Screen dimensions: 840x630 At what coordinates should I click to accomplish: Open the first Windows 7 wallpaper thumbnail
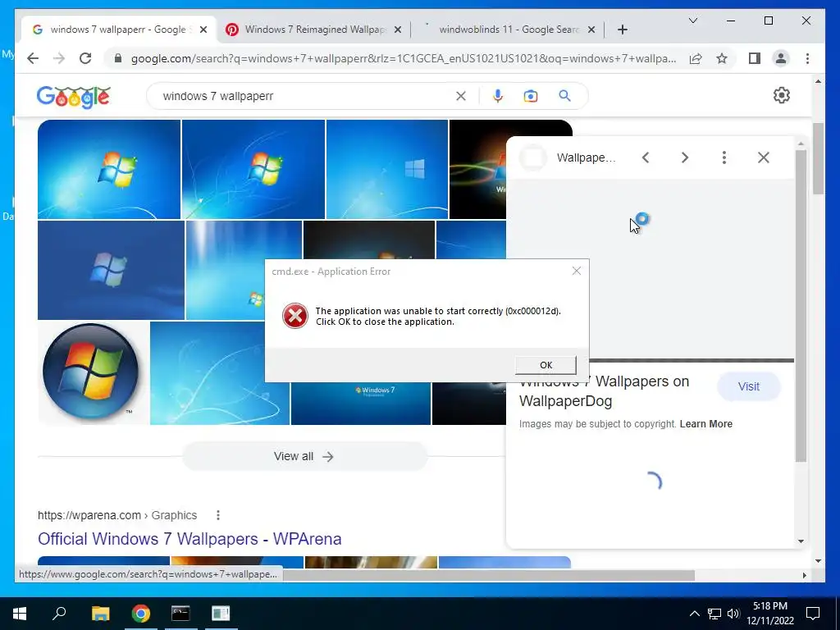coord(109,169)
